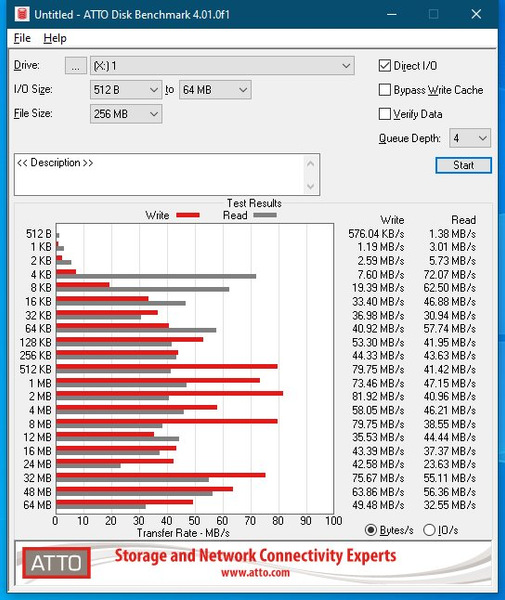Open the 512 B minimum I/O size dropdown
Viewport: 505px width, 600px height.
tap(126, 90)
